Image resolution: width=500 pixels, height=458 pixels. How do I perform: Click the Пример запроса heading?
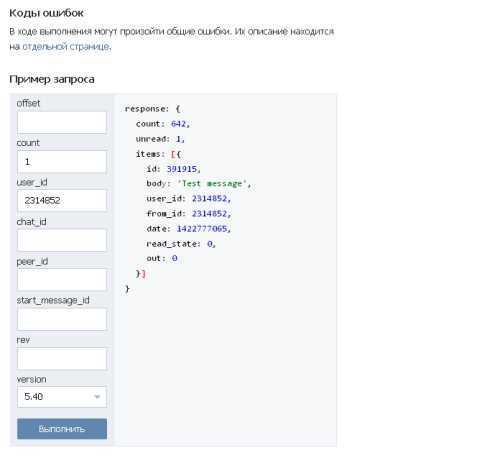(x=52, y=79)
